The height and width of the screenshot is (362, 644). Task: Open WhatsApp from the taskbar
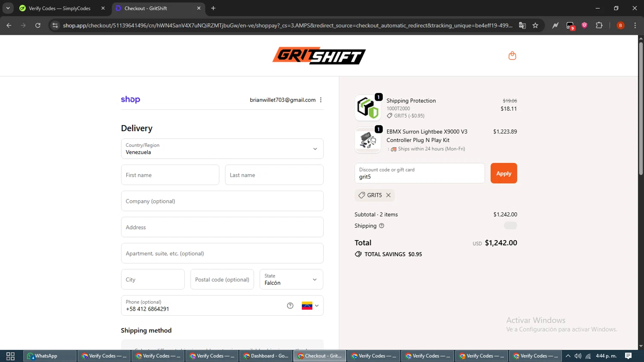50,356
